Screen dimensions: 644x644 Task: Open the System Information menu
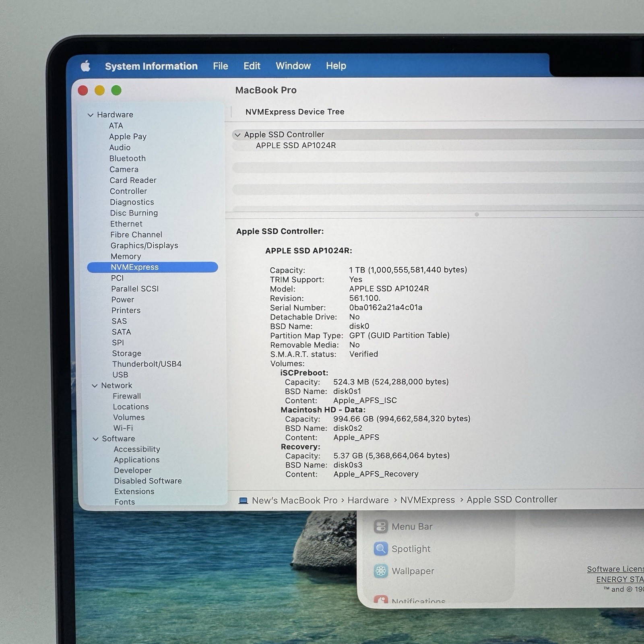[151, 66]
